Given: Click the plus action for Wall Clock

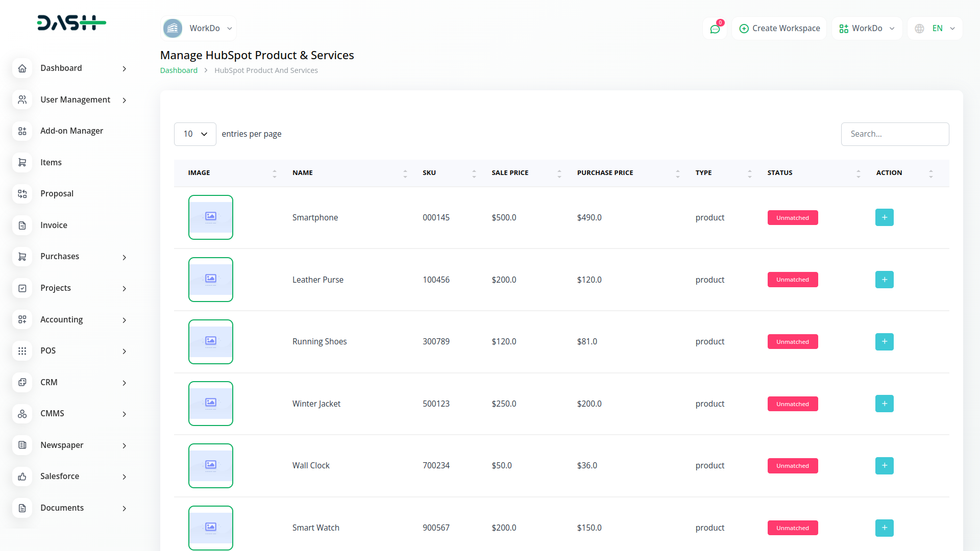Looking at the screenshot, I should tap(884, 465).
